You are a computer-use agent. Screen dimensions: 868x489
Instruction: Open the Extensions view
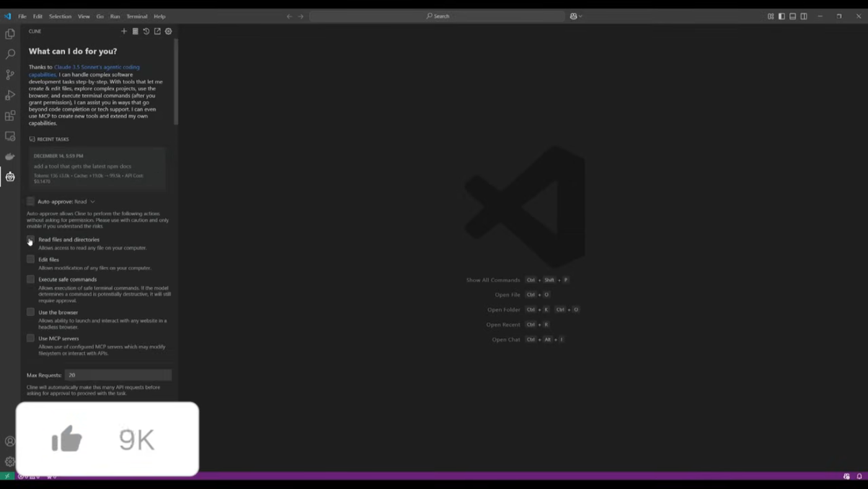coord(10,115)
